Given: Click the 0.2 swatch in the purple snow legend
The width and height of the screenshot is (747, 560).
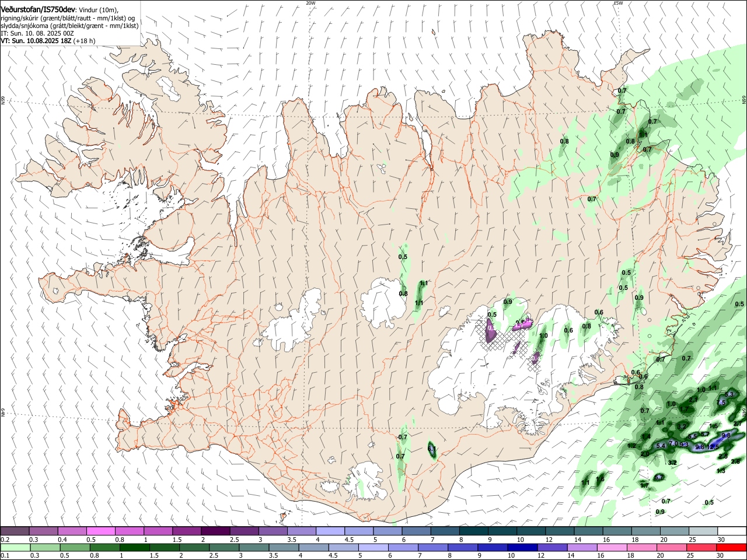Looking at the screenshot, I should tap(15, 531).
